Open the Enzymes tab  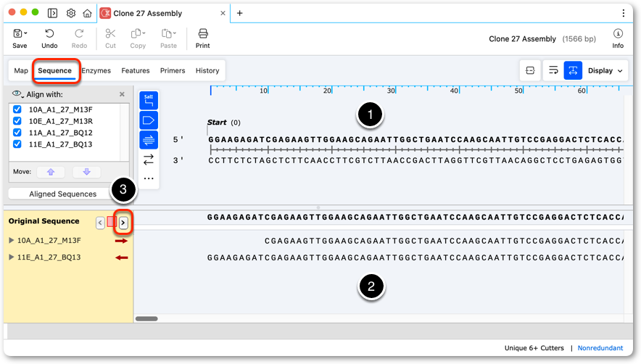pos(96,70)
